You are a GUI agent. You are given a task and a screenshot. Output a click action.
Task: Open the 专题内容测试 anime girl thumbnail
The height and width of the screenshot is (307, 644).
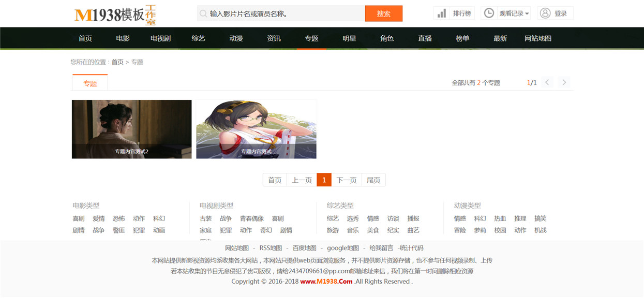257,129
